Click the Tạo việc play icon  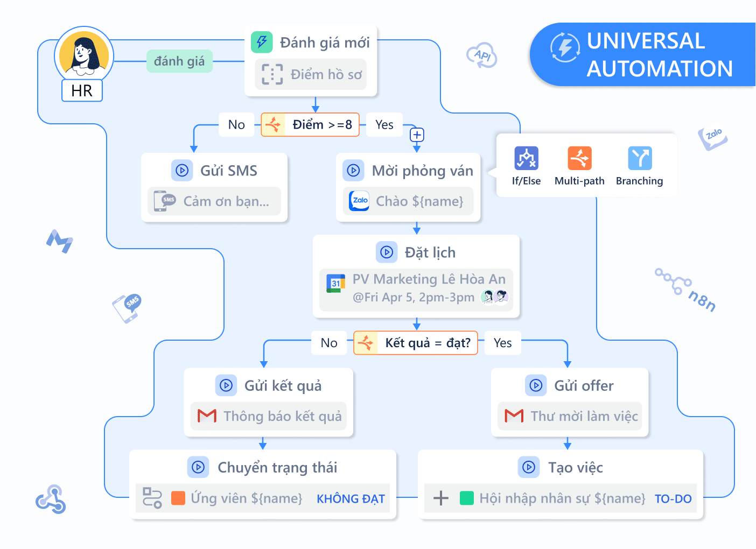(529, 467)
